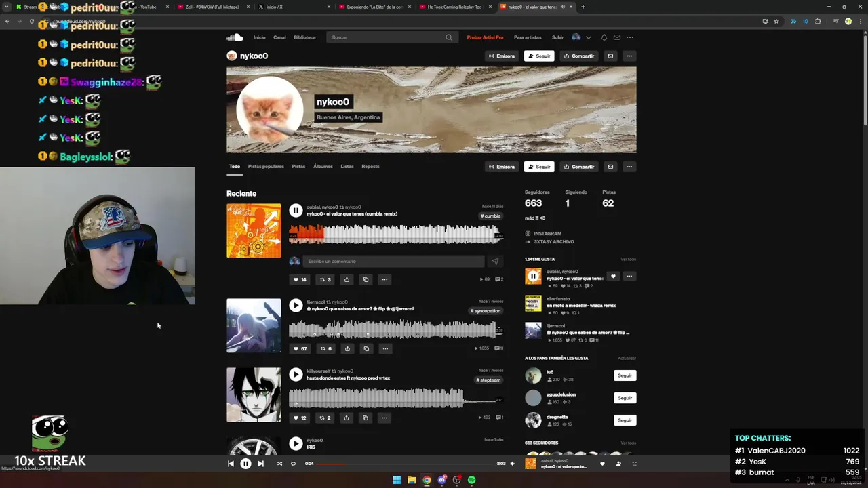Viewport: 868px width, 488px height.
Task: Open the notifications bell icon
Action: (x=604, y=37)
